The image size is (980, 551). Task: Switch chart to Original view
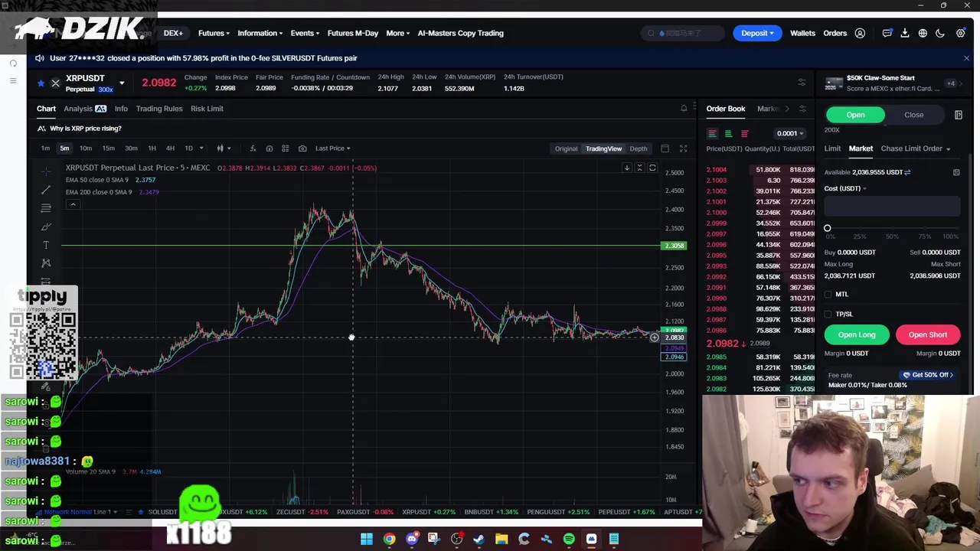coord(566,148)
